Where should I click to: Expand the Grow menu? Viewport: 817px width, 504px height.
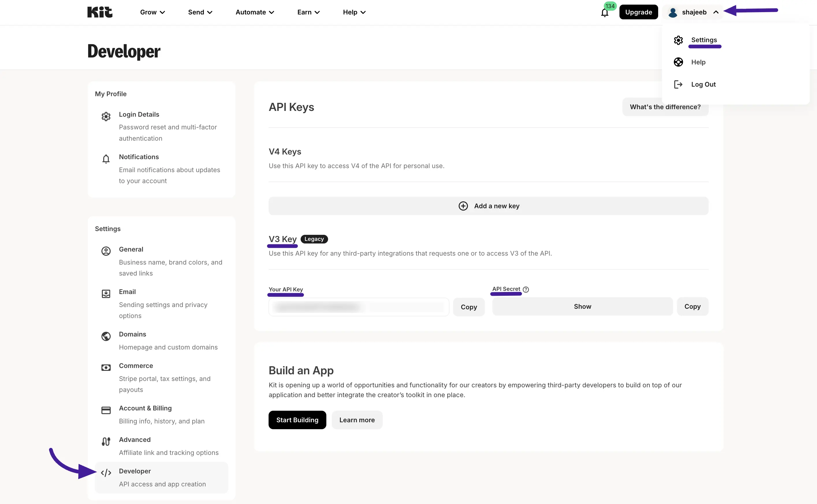point(152,12)
